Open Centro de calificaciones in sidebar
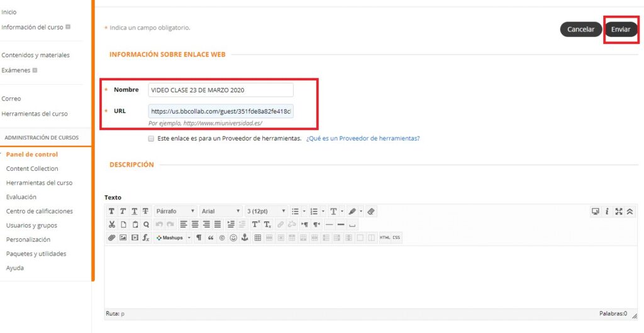Screen dimensions: 644x333 coord(39,211)
